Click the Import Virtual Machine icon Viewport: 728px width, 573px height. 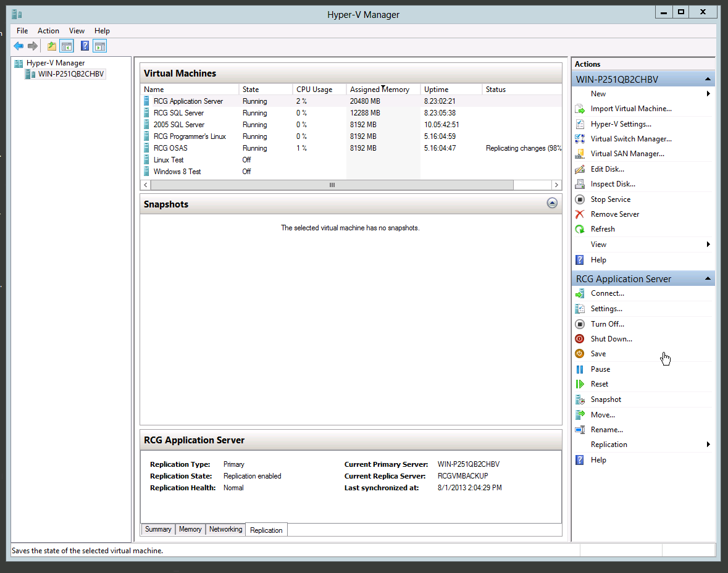point(580,109)
